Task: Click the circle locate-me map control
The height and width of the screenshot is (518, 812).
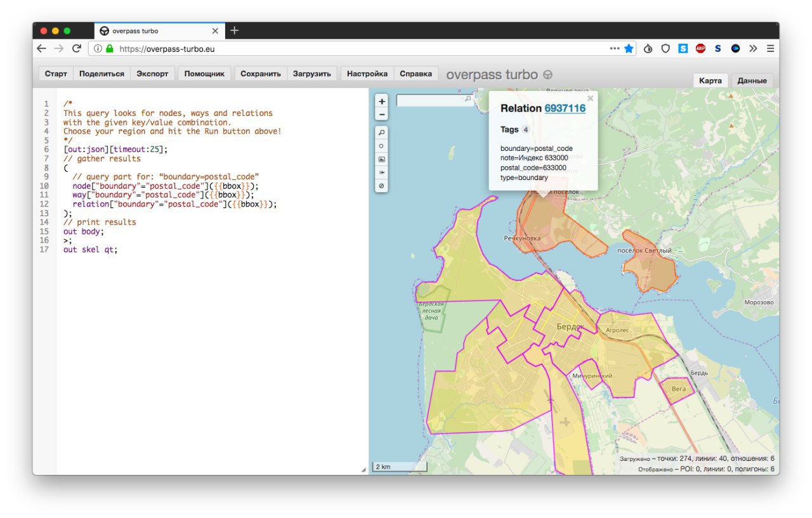Action: click(382, 146)
